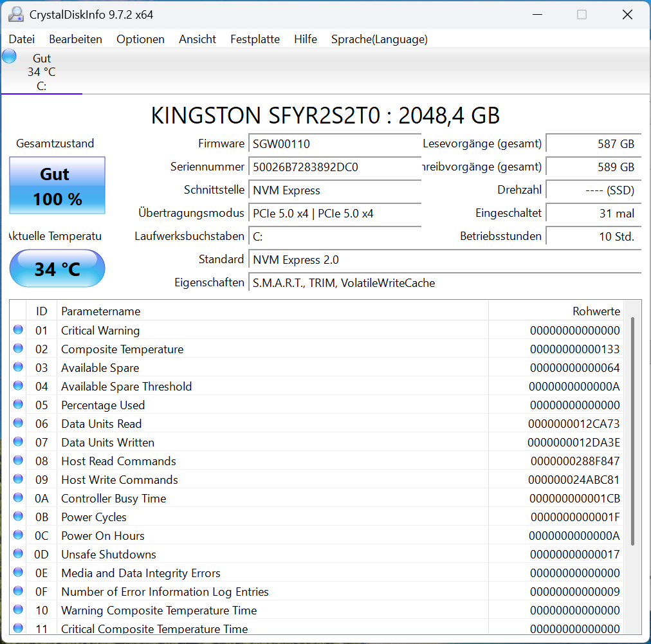
Task: Click the status orb for Data Units Written
Action: coord(18,442)
